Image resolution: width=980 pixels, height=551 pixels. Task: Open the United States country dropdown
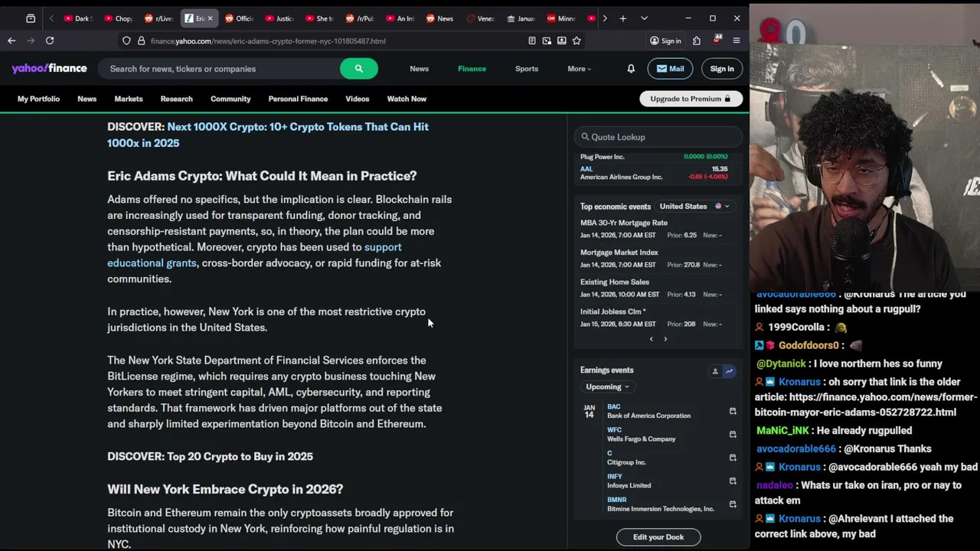[x=694, y=206]
